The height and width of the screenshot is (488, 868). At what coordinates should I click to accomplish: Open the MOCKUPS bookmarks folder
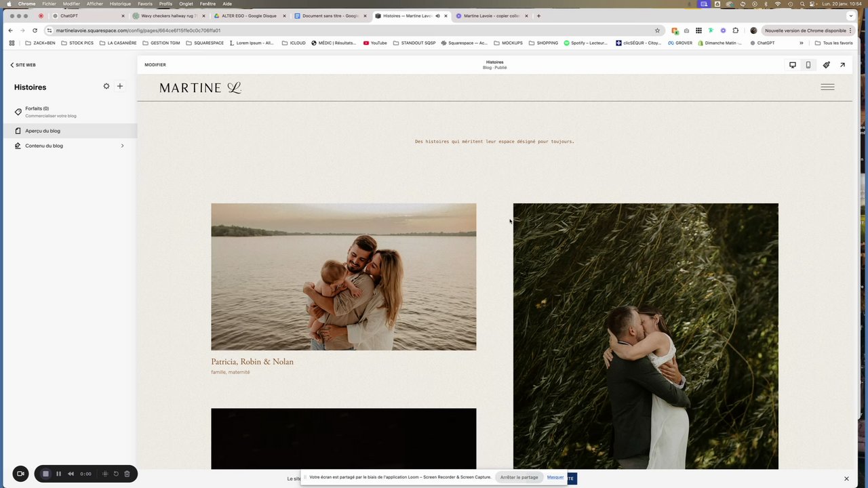[x=508, y=43]
